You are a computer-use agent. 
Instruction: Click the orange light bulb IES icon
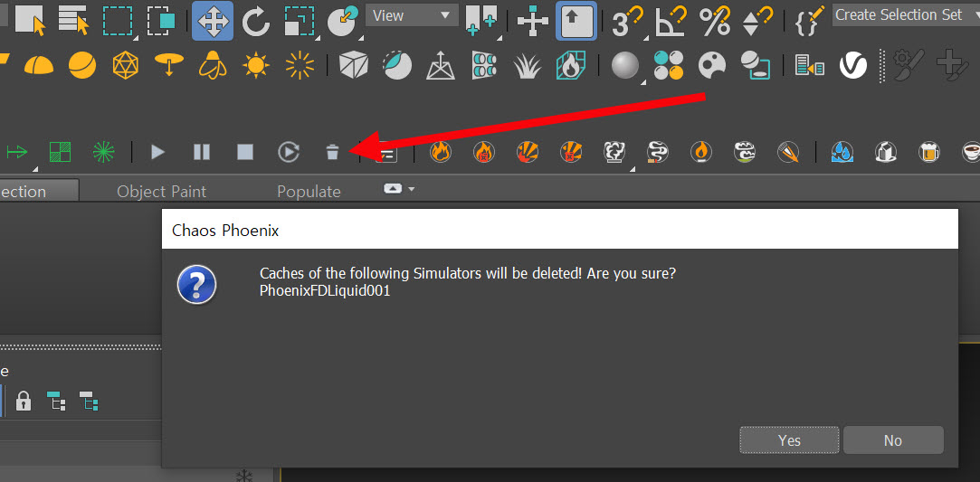click(212, 65)
